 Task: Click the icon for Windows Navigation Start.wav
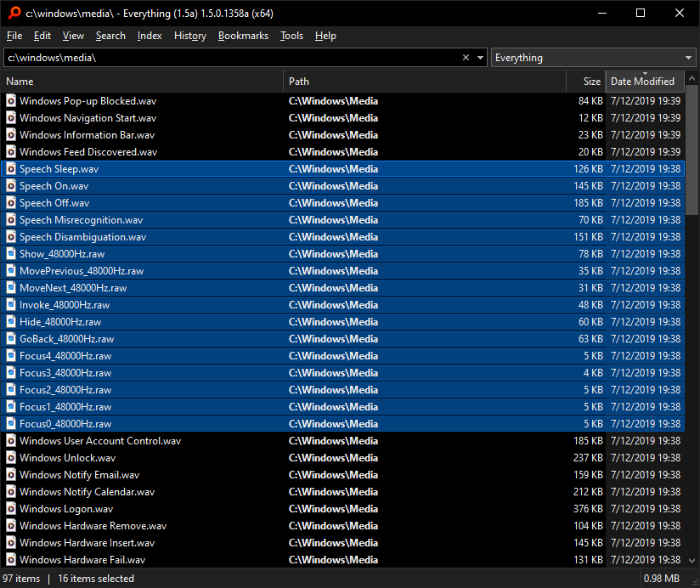point(11,118)
